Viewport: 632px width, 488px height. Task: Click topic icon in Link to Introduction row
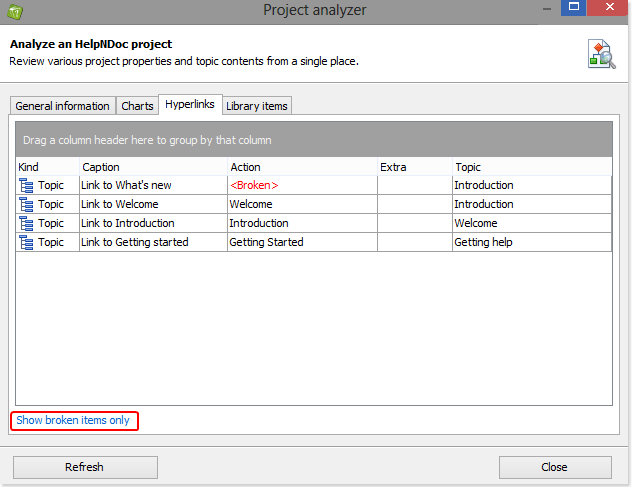pyautogui.click(x=26, y=223)
